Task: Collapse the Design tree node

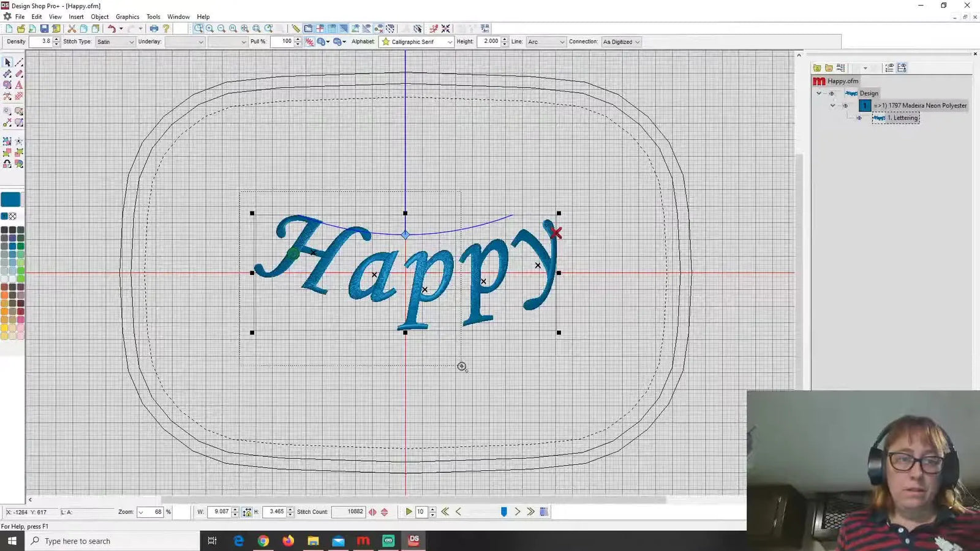Action: point(819,93)
